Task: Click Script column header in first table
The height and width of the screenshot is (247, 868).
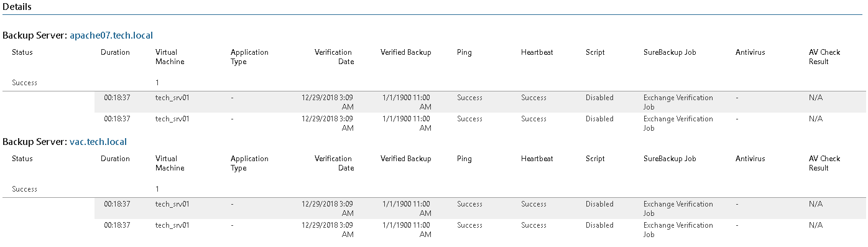Action: (x=595, y=52)
